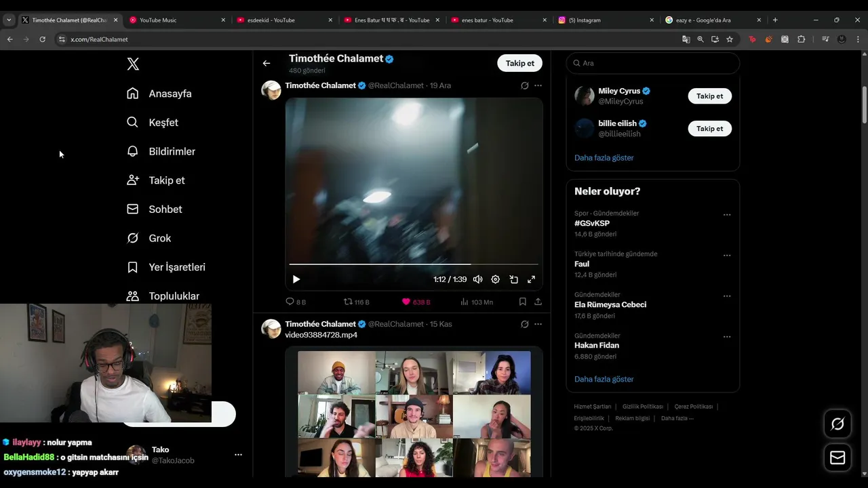The image size is (868, 488).
Task: Open Miley Cyrus profile name
Action: [619, 91]
